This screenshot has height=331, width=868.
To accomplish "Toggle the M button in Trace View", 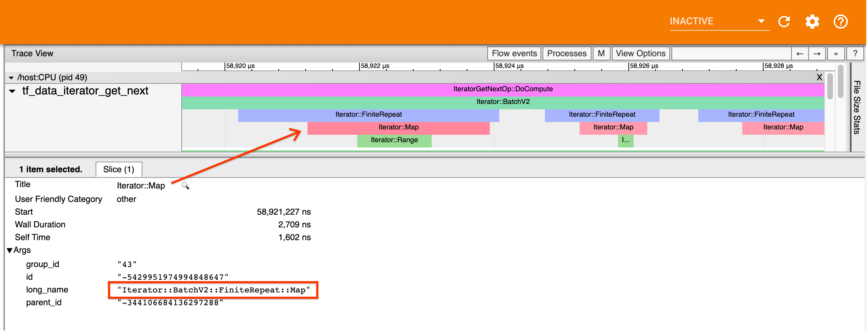I will (x=601, y=53).
